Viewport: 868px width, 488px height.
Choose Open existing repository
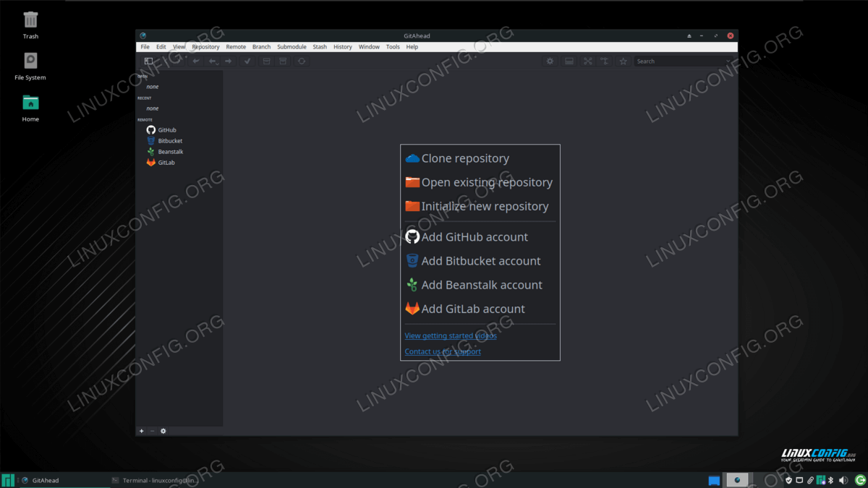click(x=479, y=182)
